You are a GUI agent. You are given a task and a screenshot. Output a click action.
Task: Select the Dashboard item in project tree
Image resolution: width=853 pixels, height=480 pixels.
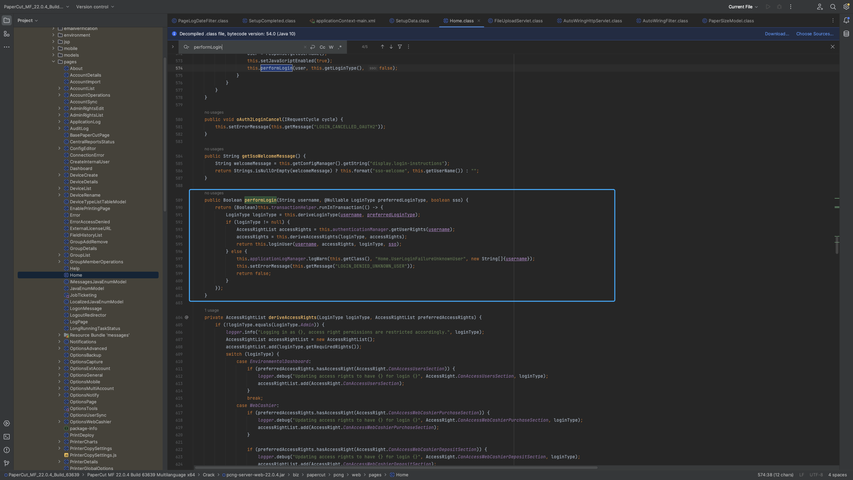coord(81,168)
